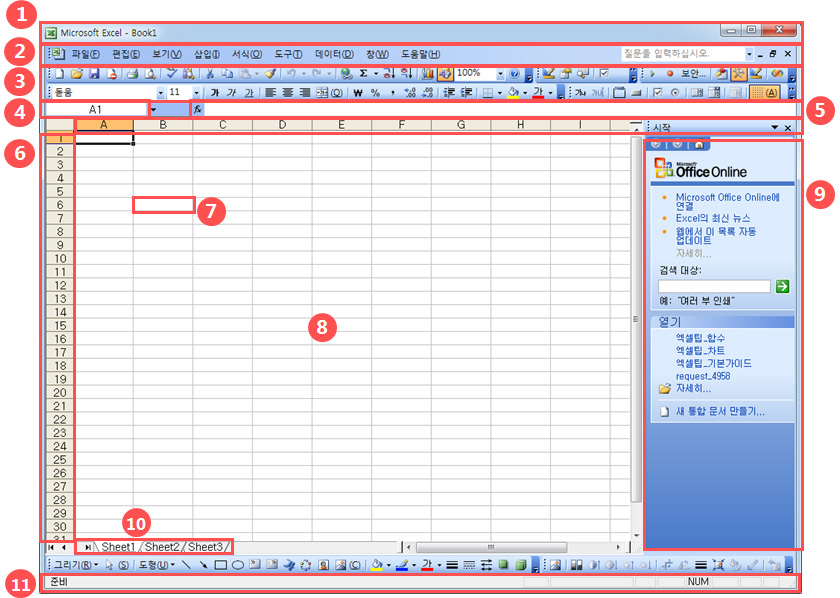Toggle italic text formatting
Viewport: 840px width, 598px height.
[231, 93]
